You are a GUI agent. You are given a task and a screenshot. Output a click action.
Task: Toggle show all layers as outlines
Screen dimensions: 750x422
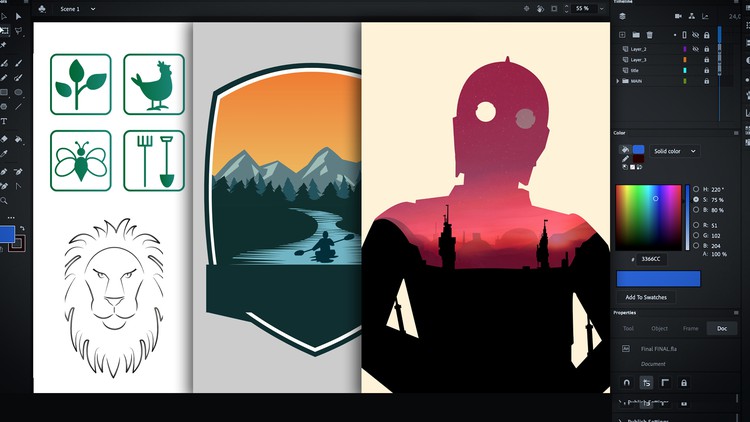click(684, 35)
